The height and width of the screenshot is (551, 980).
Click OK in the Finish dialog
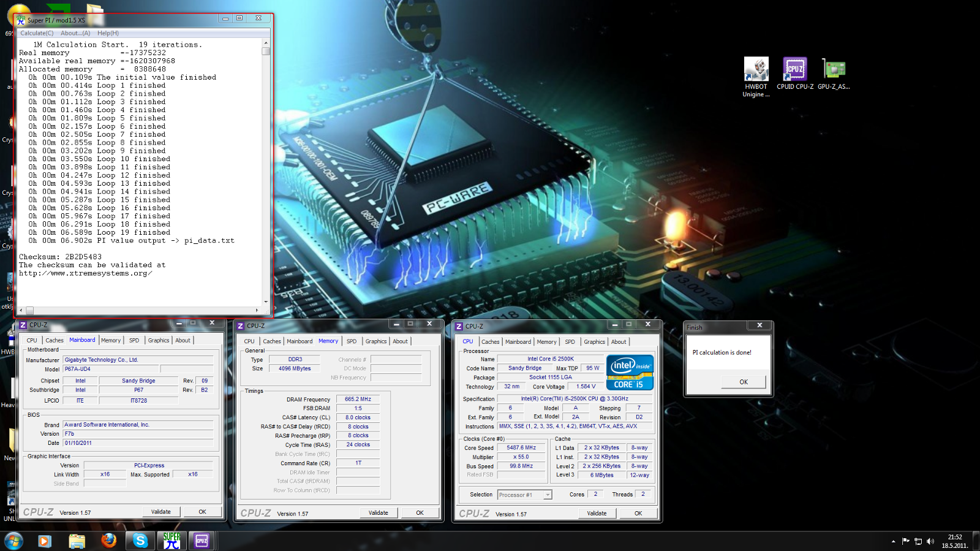[744, 382]
